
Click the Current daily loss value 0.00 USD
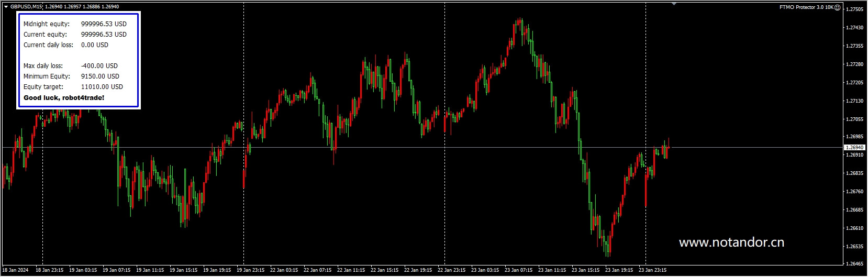click(x=95, y=45)
